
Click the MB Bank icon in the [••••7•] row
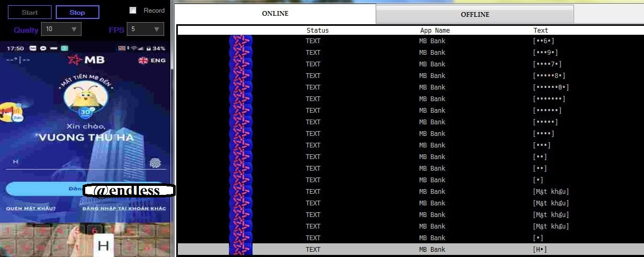241,64
